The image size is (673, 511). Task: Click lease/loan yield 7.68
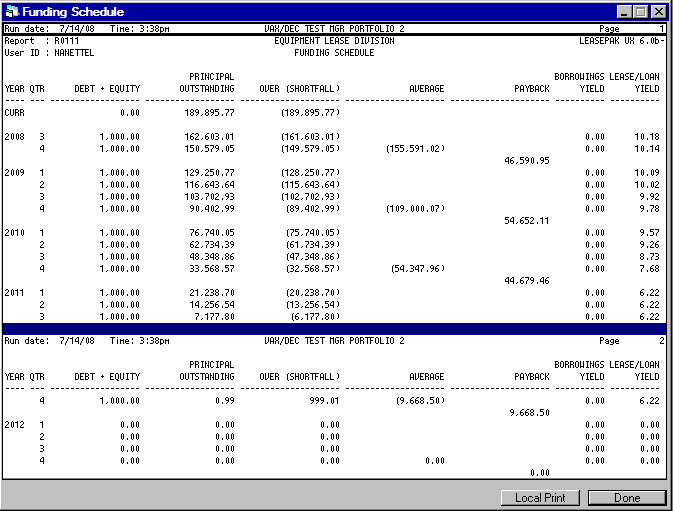[649, 269]
